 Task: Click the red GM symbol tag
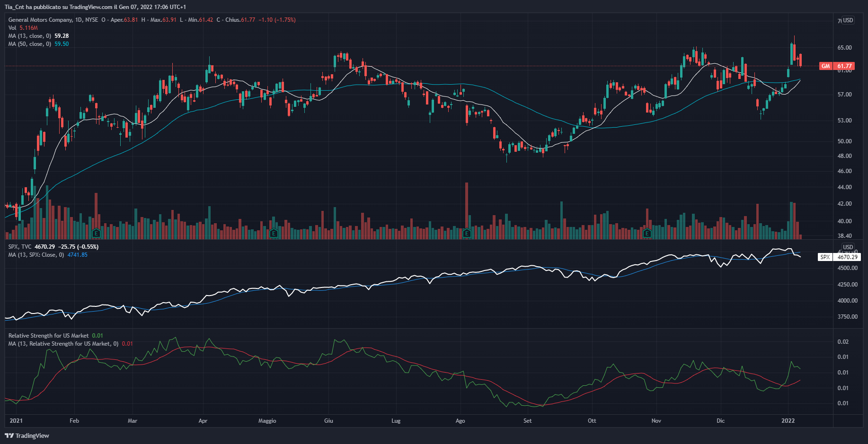826,66
